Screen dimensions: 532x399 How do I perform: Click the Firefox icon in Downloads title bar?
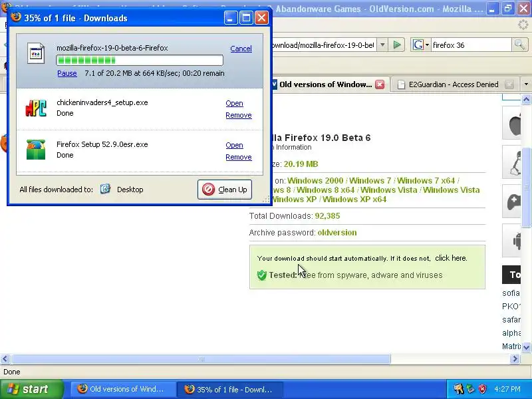[x=15, y=17]
